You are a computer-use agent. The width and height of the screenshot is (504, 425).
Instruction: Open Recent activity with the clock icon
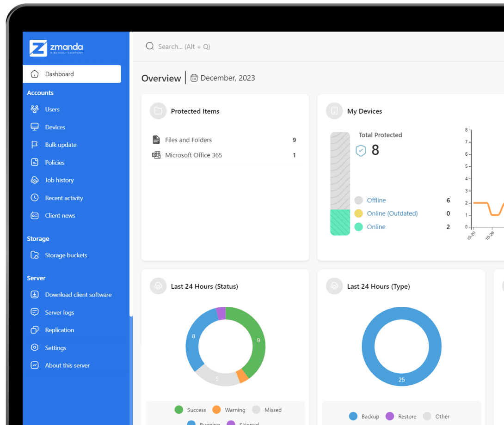point(34,198)
